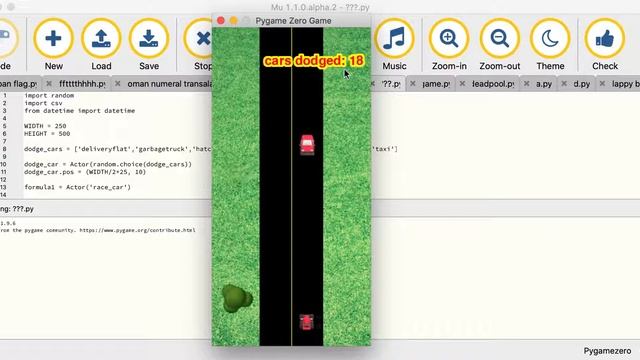The image size is (640, 360).
Task: Click the Pygame Zero Game title bar text
Action: (293, 21)
